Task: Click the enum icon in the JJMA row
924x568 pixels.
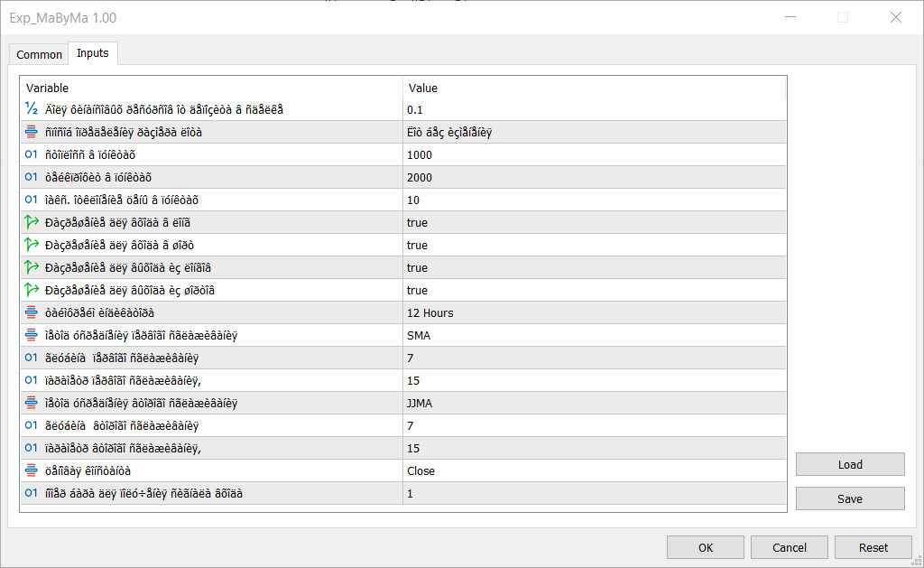Action: click(x=32, y=403)
